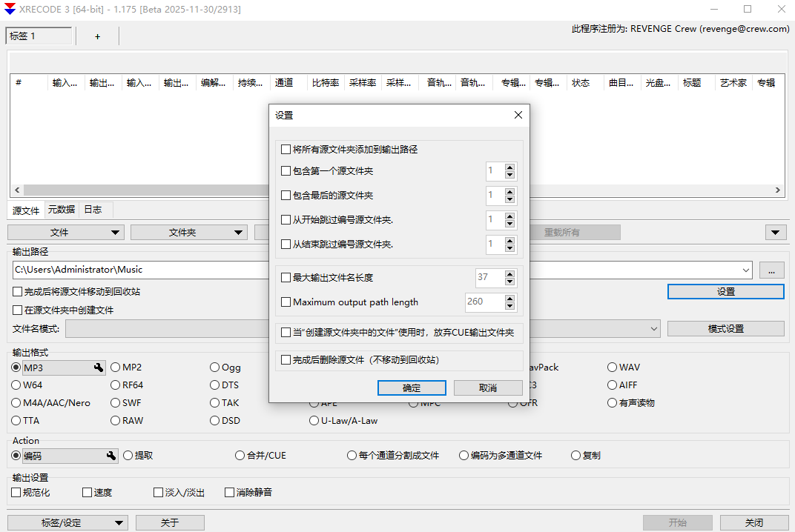Confirm settings by clicking 确定
Image resolution: width=795 pixels, height=532 pixels.
(412, 388)
